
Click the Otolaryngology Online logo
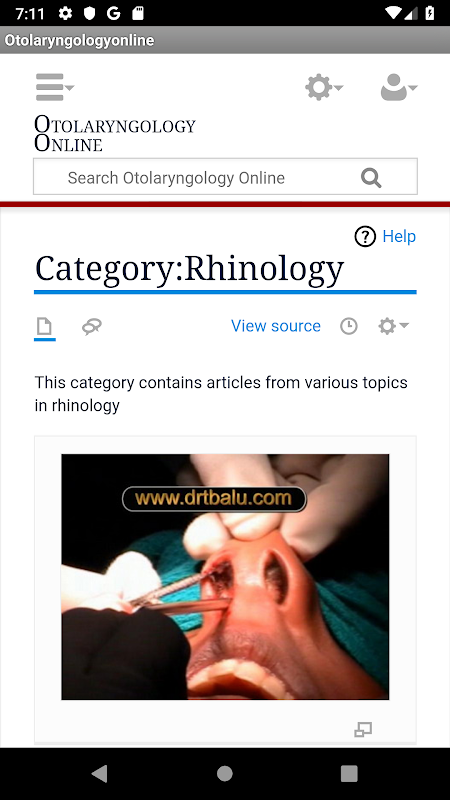point(115,133)
